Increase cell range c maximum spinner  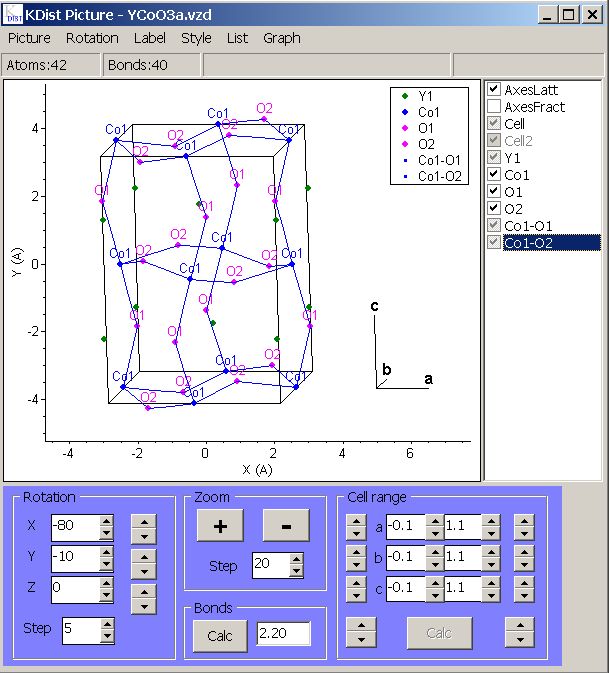[491, 583]
